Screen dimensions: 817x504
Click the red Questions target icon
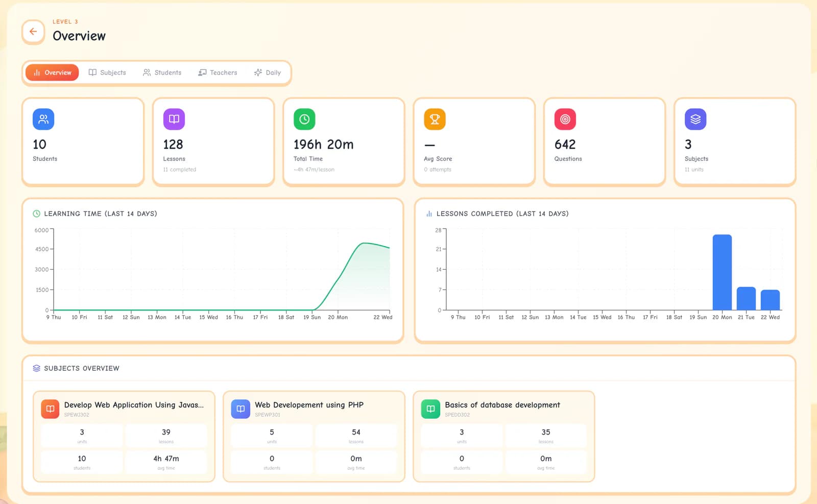pos(565,119)
